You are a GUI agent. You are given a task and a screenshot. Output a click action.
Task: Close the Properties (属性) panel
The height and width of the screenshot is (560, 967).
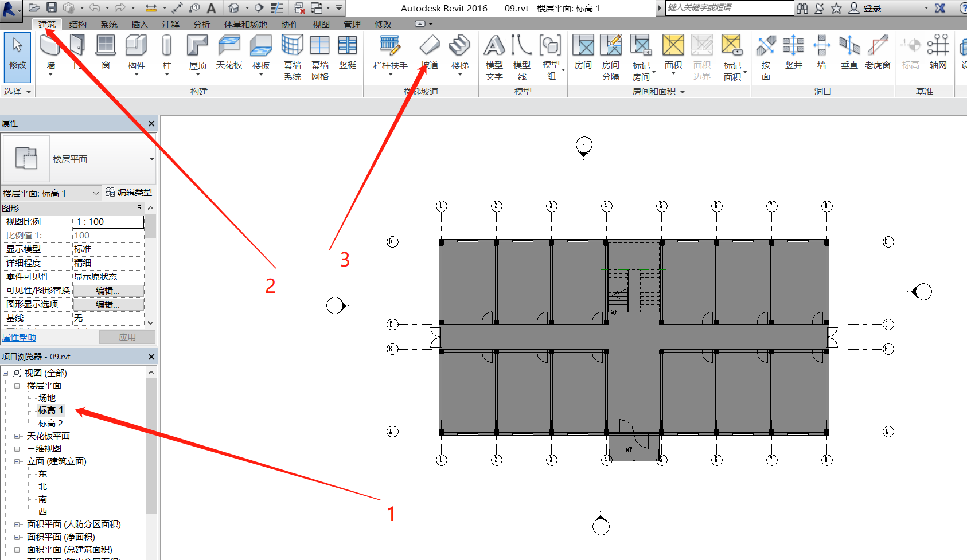[x=151, y=123]
